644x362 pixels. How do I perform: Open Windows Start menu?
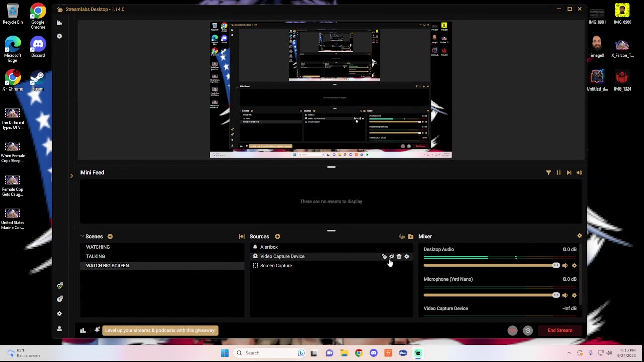click(225, 353)
